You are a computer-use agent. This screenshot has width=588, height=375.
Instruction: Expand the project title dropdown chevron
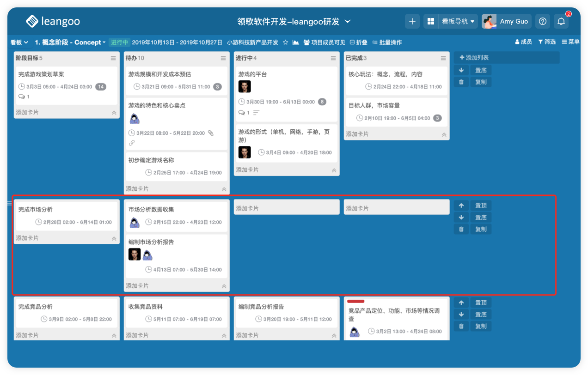coord(348,21)
